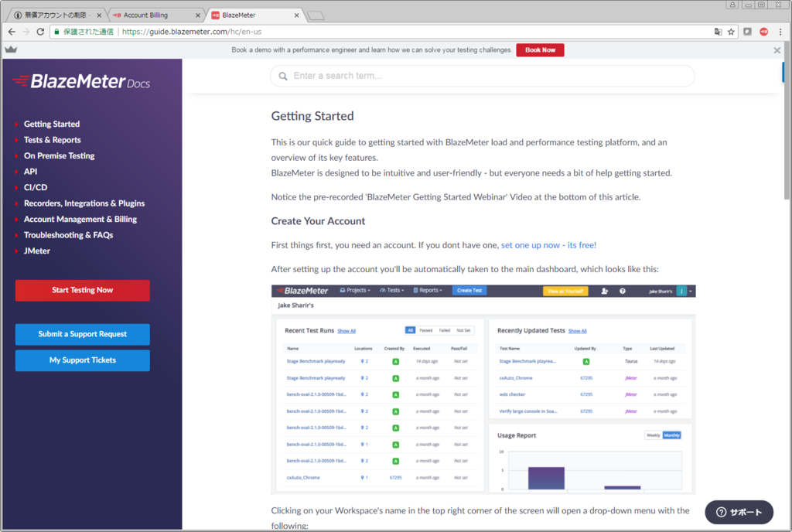Expand Troubleshooting & FAQs section

pos(68,235)
